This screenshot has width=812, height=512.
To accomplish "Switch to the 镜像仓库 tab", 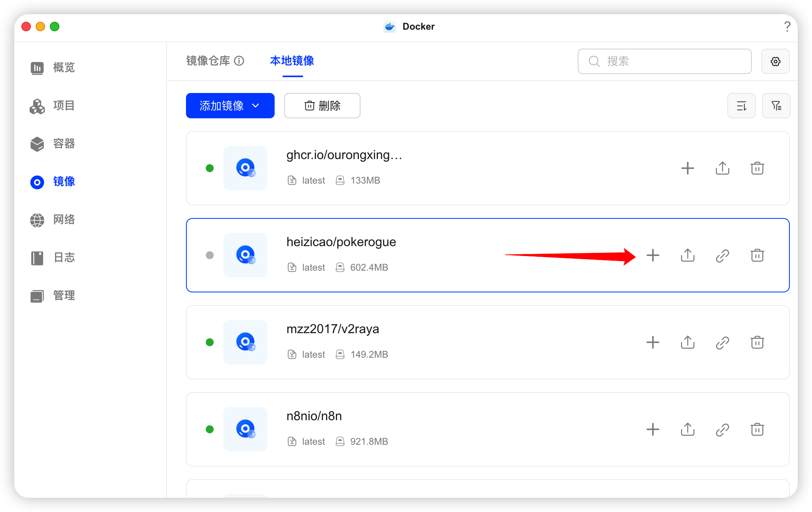I will tap(208, 61).
